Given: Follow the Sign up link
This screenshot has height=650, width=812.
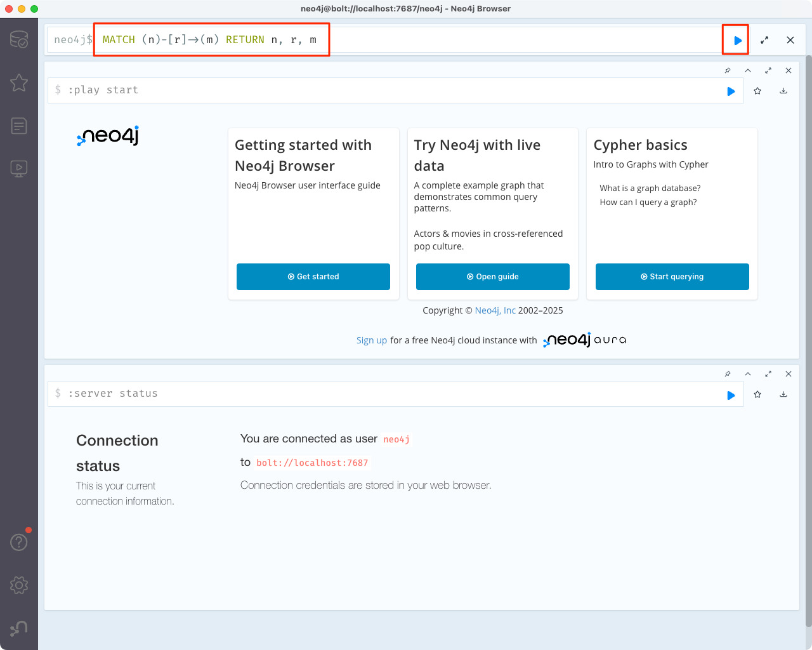Looking at the screenshot, I should click(372, 340).
